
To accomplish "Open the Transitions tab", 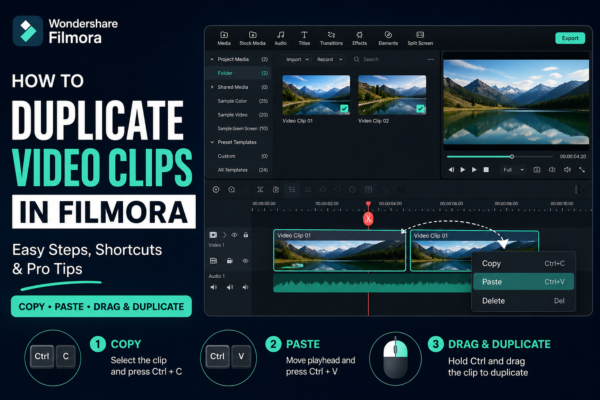I will (x=331, y=38).
